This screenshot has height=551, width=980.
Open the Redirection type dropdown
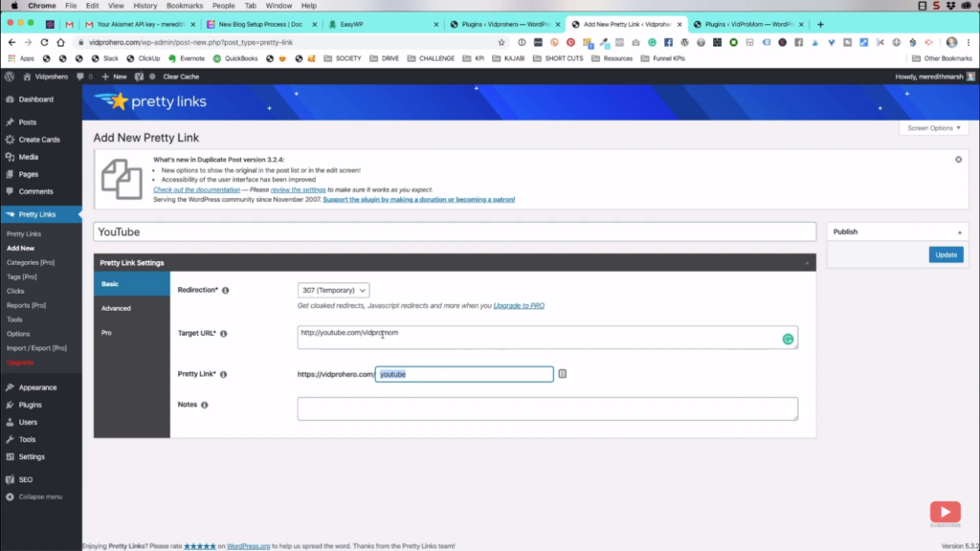(x=333, y=291)
